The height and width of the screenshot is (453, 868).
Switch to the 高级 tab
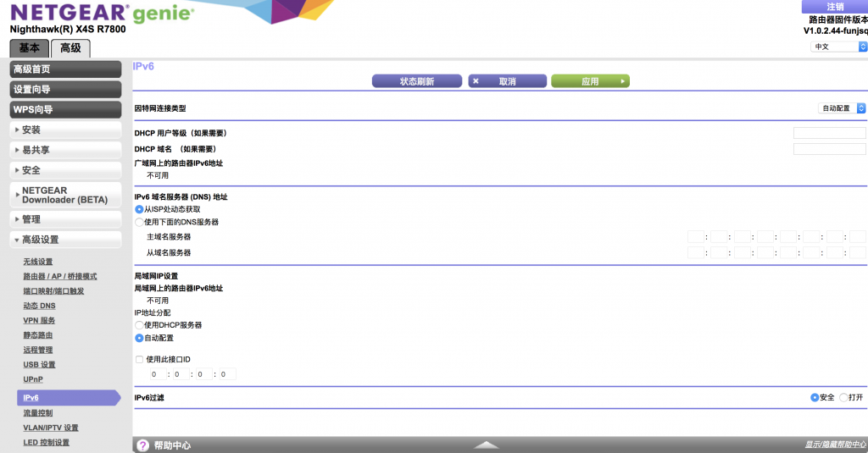tap(70, 48)
